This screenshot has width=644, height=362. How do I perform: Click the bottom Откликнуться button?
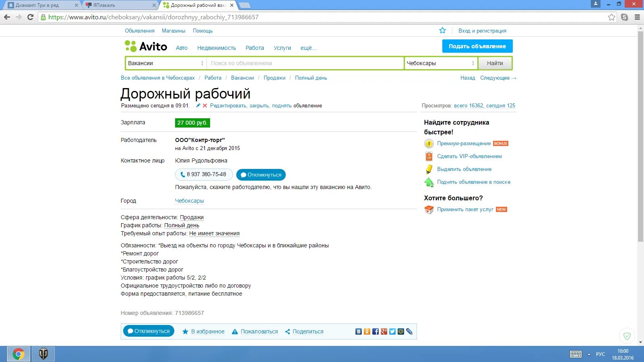pyautogui.click(x=149, y=331)
